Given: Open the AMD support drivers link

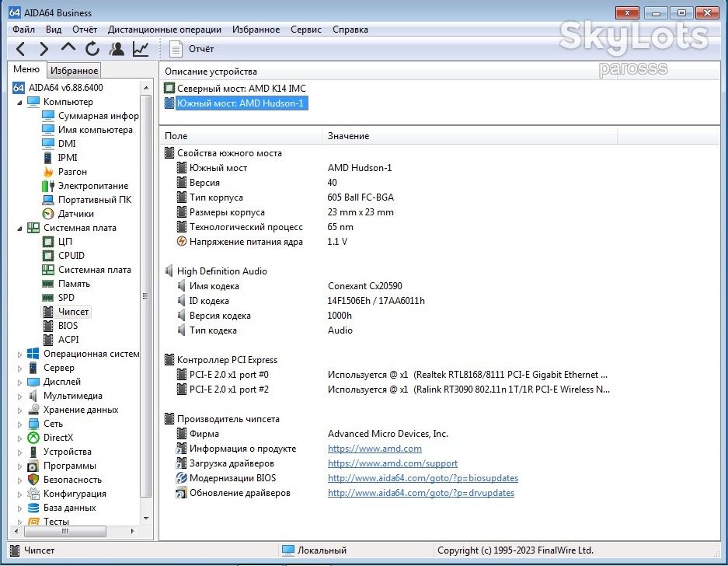Looking at the screenshot, I should coord(392,463).
